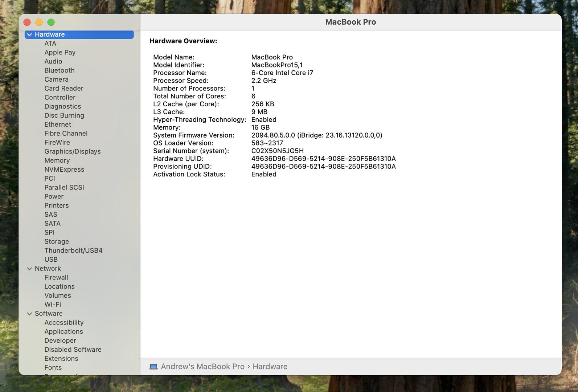Select USB in the sidebar
Image resolution: width=578 pixels, height=392 pixels.
coord(51,260)
